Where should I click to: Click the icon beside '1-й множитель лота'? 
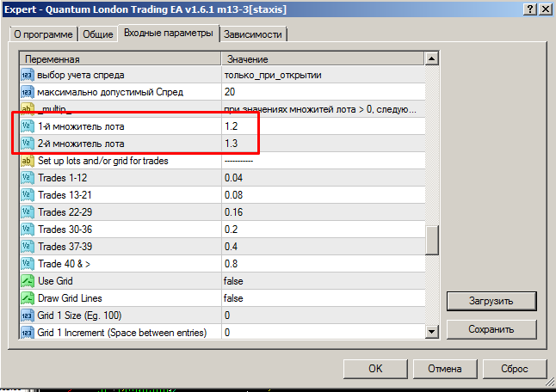28,126
